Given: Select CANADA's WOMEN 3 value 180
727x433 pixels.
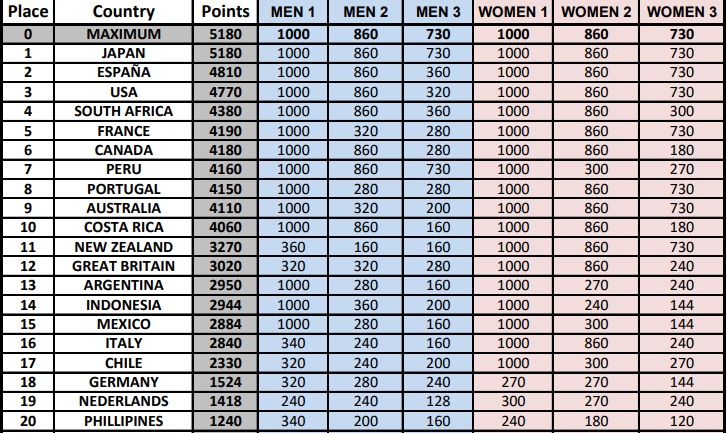Looking at the screenshot, I should pos(682,150).
